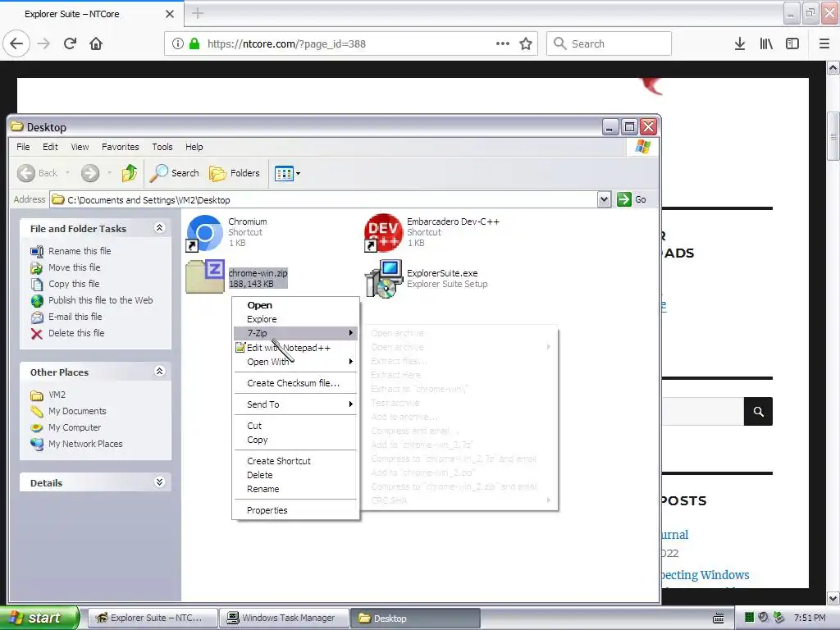Open a new Firefox tab
The width and height of the screenshot is (840, 630).
(198, 13)
